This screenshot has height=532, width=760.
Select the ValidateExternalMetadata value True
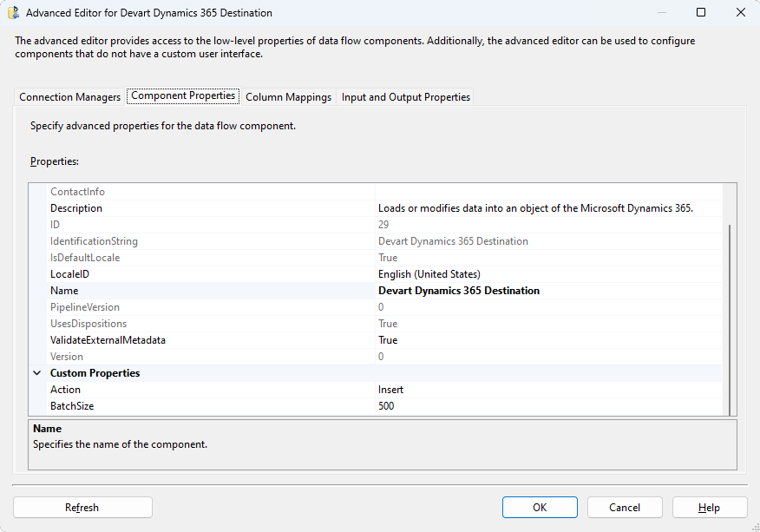click(547, 340)
